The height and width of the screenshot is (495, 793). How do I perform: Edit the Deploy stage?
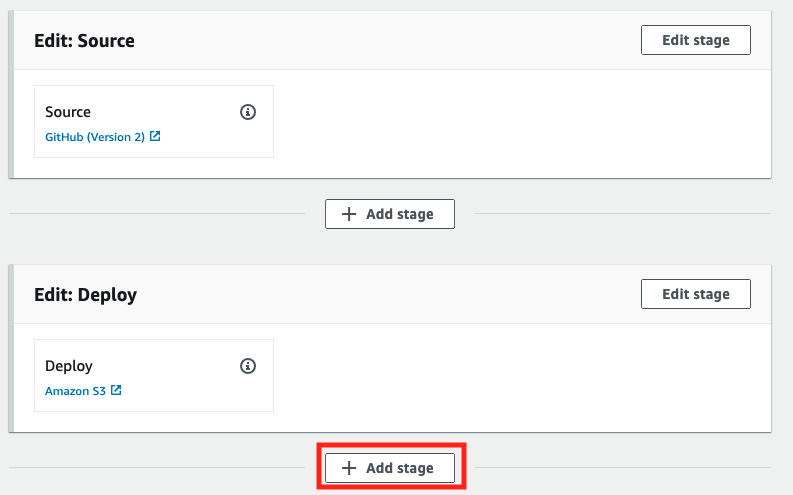pyautogui.click(x=696, y=294)
